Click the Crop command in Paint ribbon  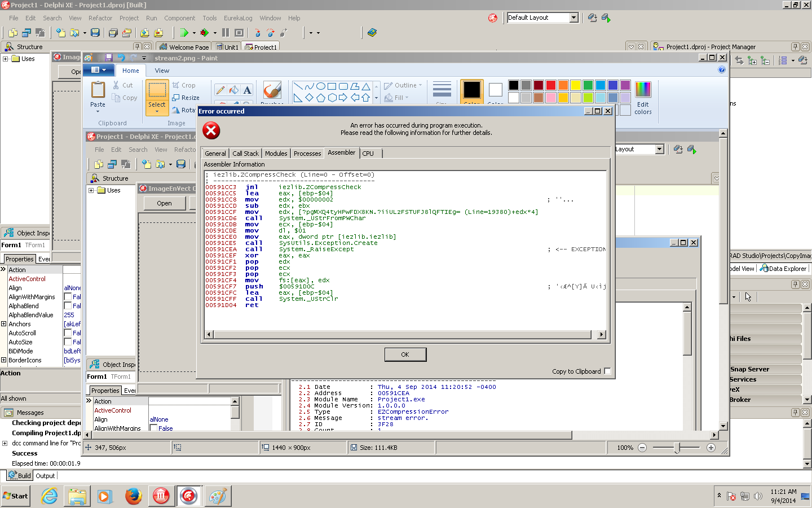pos(184,85)
